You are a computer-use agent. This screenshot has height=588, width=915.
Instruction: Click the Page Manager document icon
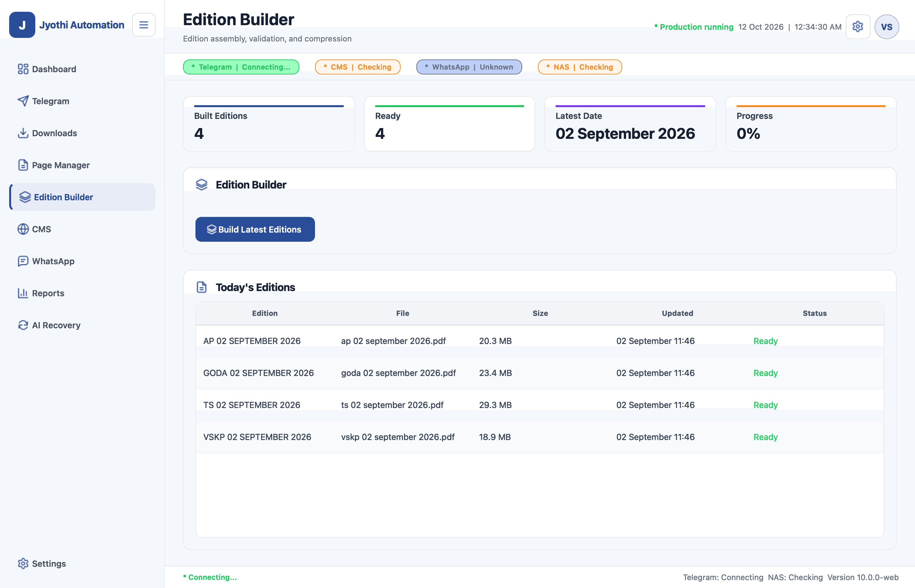[x=23, y=165]
